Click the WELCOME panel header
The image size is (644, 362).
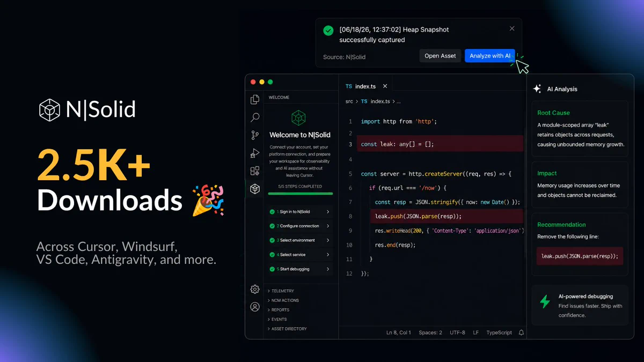point(279,98)
